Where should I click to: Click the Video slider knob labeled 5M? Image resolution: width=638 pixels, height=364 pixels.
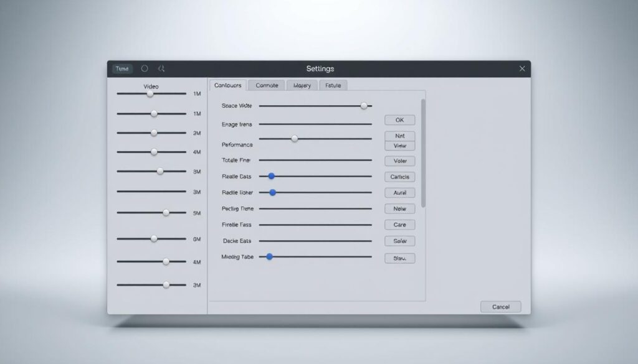pos(166,212)
